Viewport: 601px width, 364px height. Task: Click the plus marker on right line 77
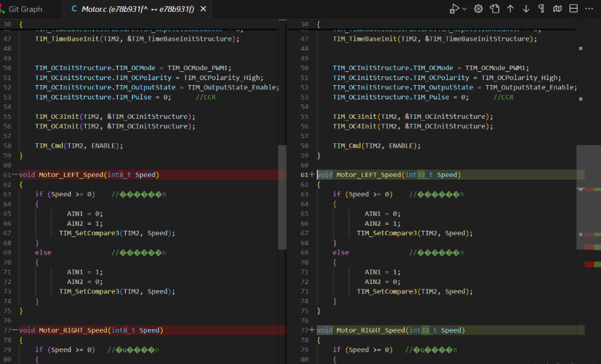pos(312,330)
